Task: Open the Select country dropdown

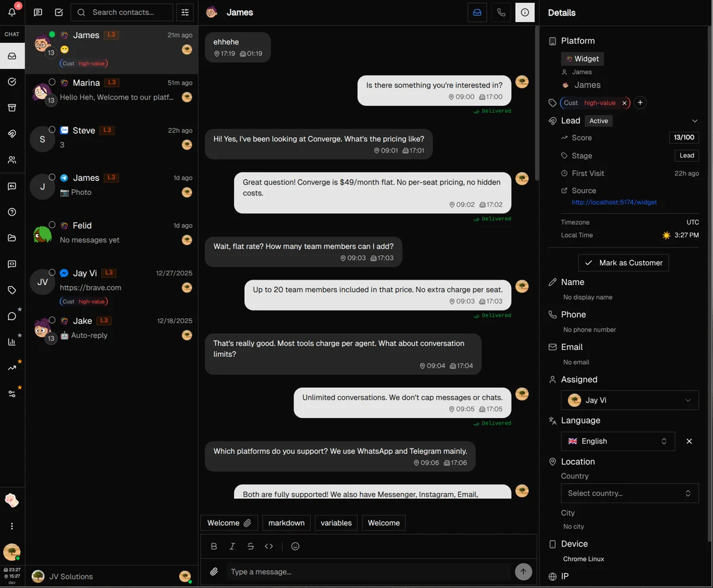Action: pos(630,493)
